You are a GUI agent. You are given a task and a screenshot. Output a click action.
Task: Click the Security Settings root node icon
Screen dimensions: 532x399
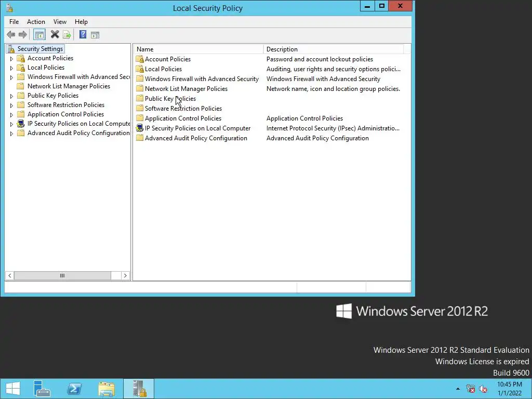11,49
